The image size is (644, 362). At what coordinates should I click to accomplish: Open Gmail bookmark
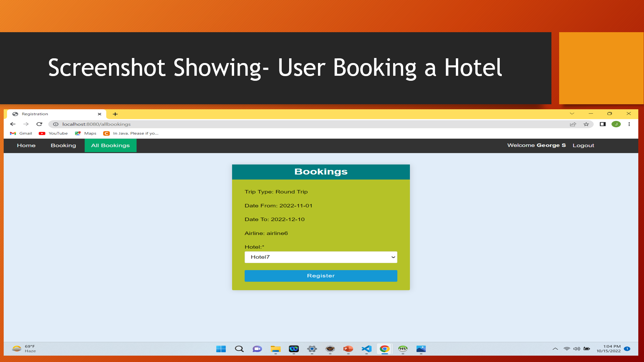[x=21, y=133]
